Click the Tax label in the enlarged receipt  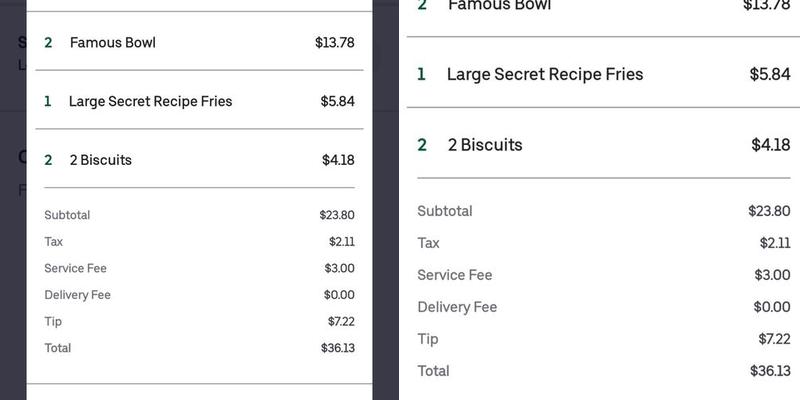coord(428,243)
